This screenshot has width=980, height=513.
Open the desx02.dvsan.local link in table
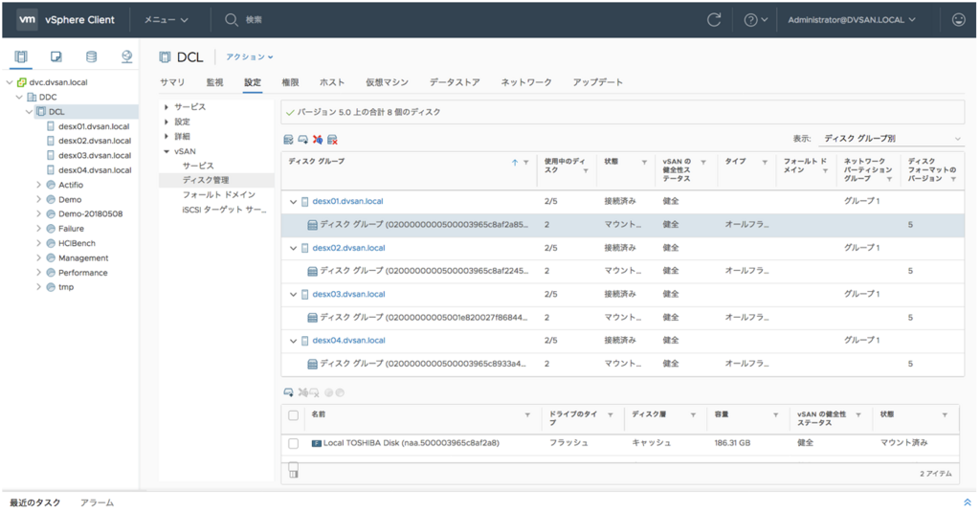pos(348,248)
